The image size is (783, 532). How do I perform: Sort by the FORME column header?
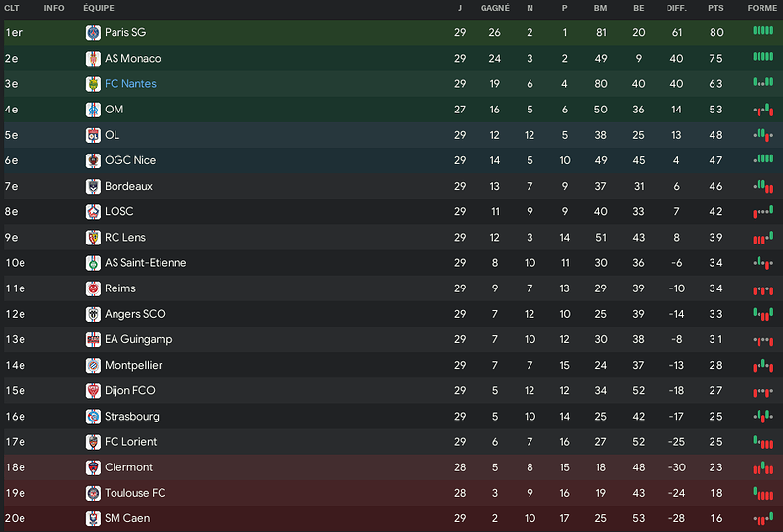coord(762,8)
